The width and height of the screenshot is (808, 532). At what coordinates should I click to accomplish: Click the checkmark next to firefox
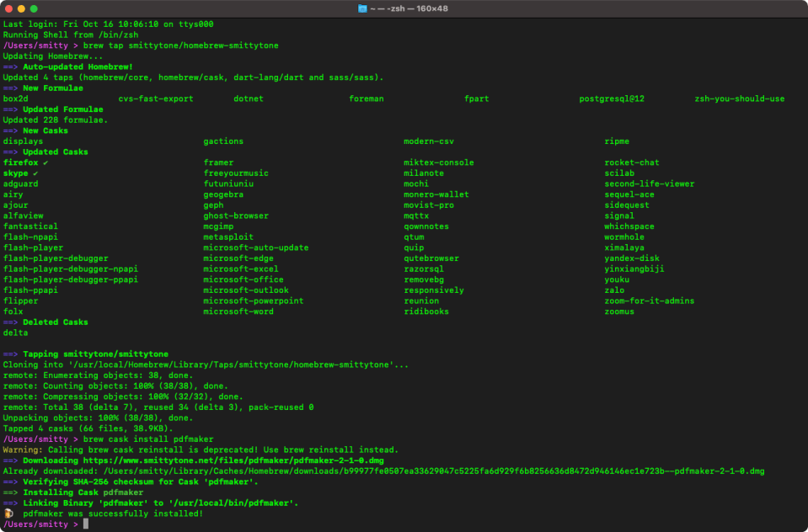46,162
